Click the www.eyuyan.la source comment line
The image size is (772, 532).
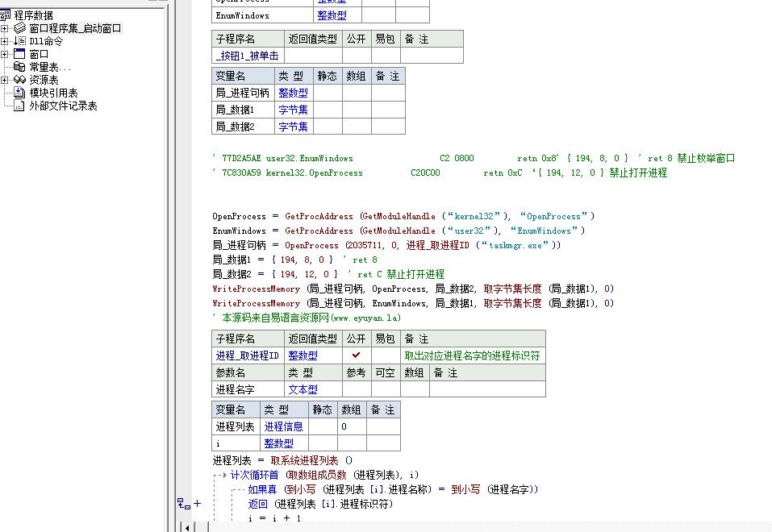pyautogui.click(x=307, y=318)
